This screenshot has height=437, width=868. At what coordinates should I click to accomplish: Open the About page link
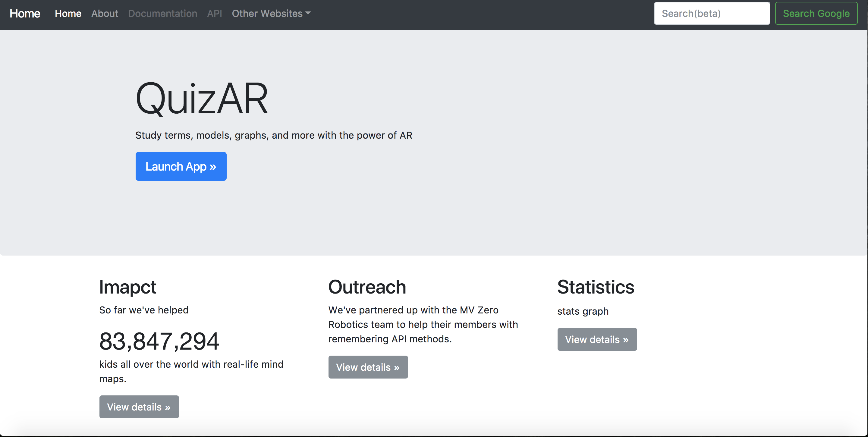pos(105,14)
